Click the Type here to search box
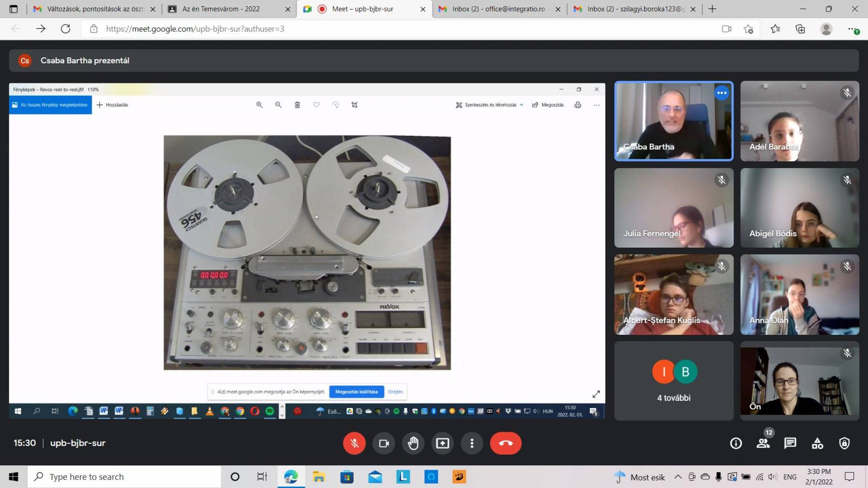This screenshot has height=488, width=868. click(124, 477)
